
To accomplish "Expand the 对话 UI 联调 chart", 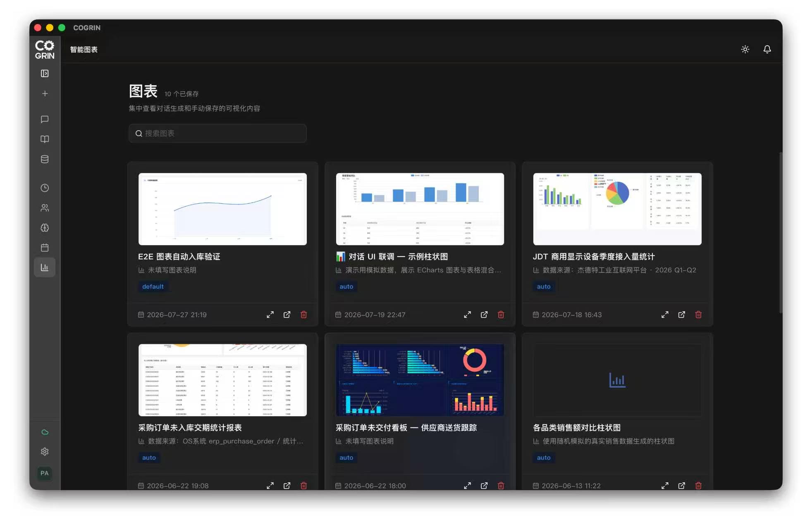I will 467,315.
